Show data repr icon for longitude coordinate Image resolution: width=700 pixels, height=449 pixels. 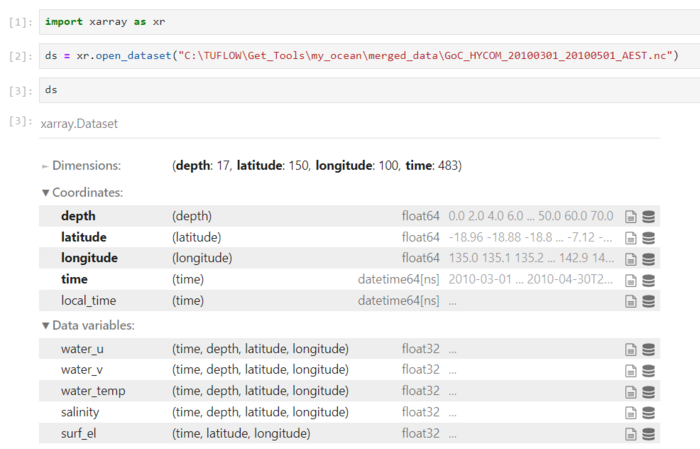click(x=648, y=259)
